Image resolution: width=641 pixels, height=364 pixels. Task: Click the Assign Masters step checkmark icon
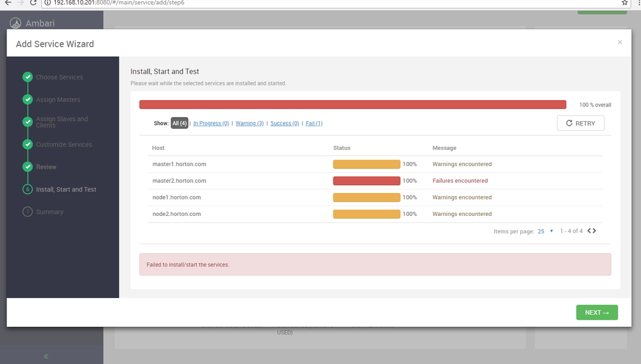point(28,99)
